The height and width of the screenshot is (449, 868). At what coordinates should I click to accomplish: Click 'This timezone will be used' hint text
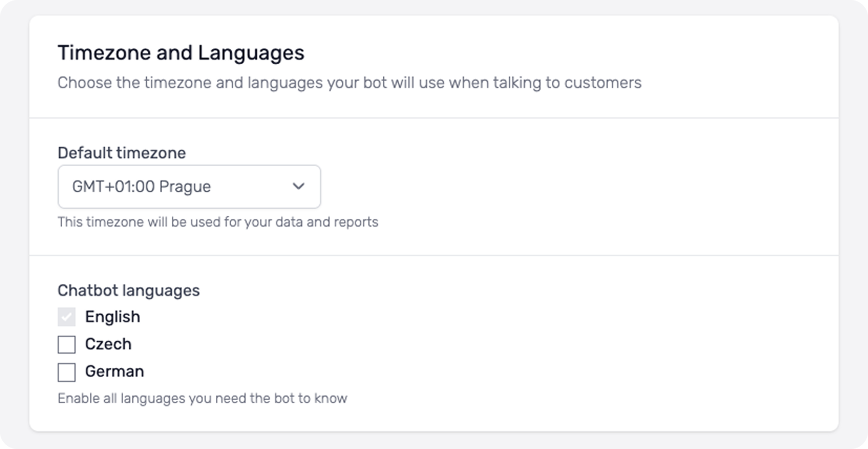pos(218,222)
